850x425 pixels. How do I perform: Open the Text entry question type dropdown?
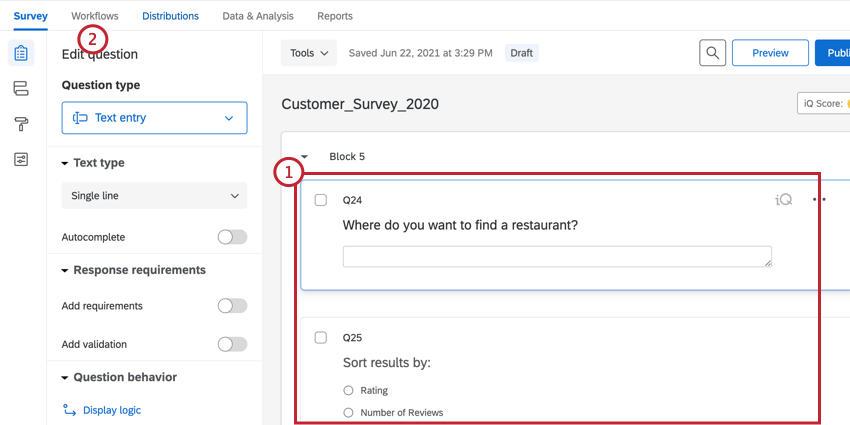(154, 118)
